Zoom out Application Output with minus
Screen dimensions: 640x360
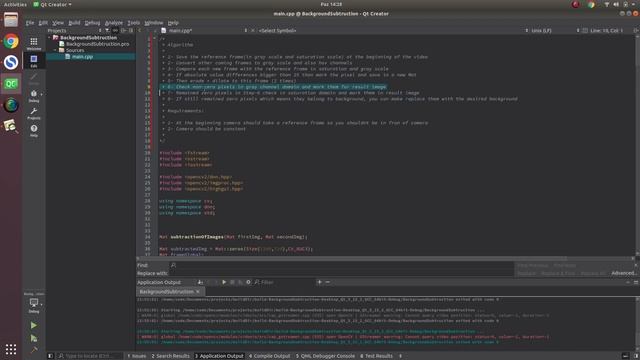327,282
